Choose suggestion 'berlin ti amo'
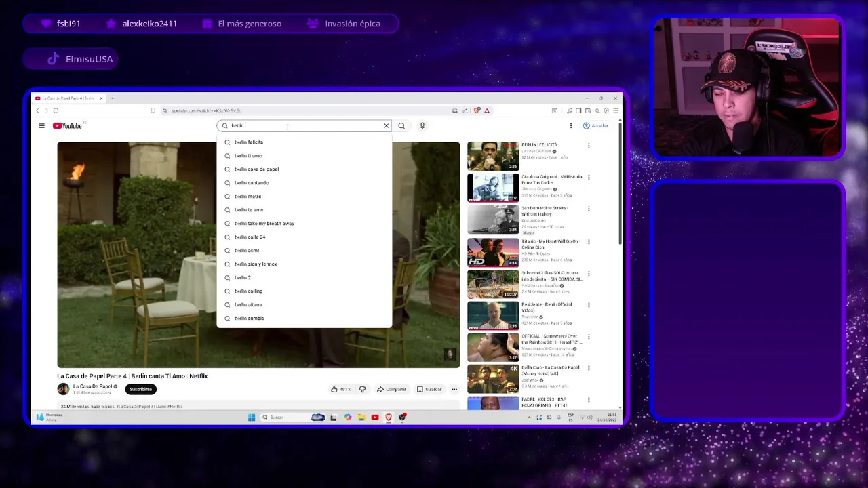 pyautogui.click(x=304, y=156)
